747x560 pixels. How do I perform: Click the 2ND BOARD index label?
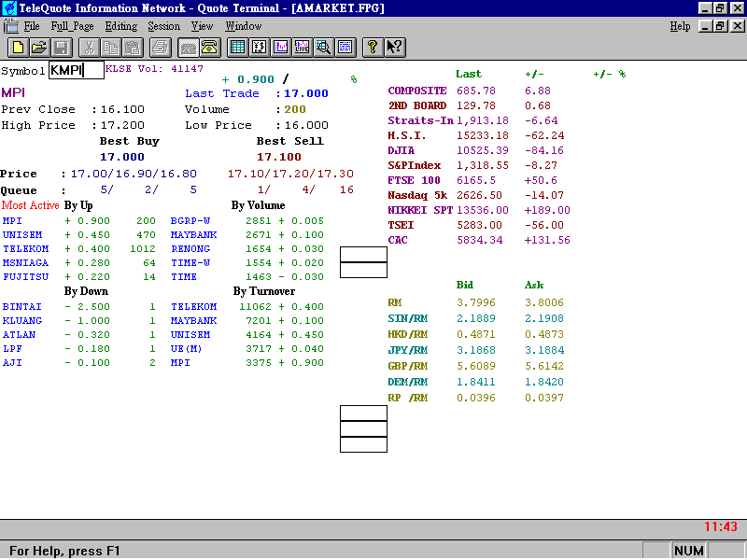(417, 105)
